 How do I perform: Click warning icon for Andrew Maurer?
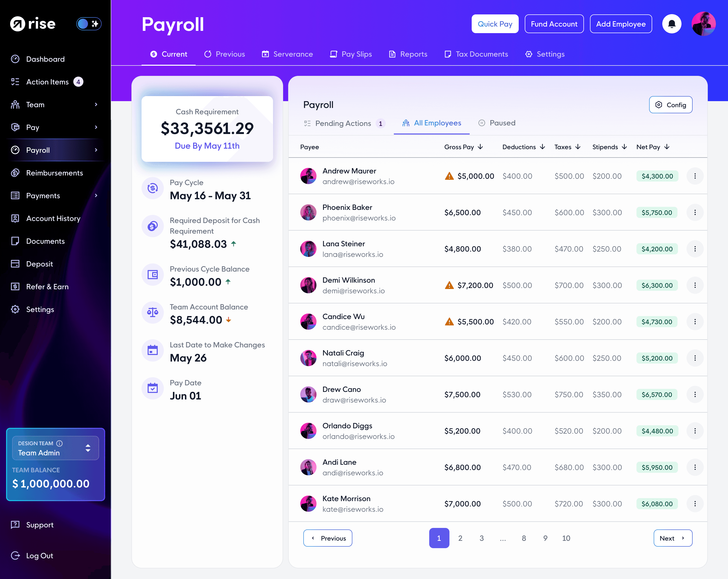[x=449, y=176]
